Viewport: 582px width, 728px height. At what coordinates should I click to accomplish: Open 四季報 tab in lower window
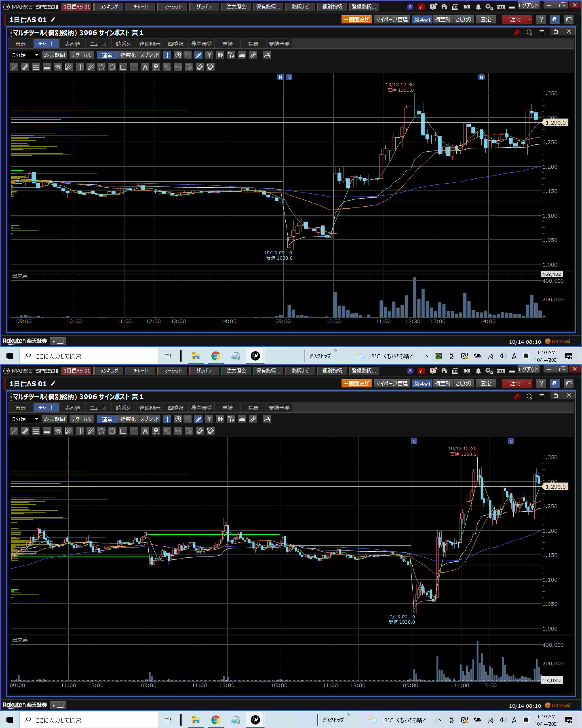pyautogui.click(x=175, y=408)
